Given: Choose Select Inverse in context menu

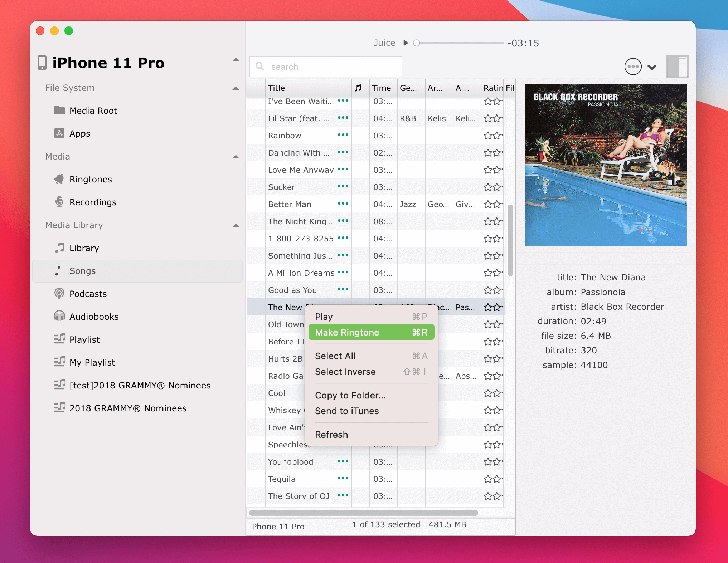Looking at the screenshot, I should tap(371, 372).
